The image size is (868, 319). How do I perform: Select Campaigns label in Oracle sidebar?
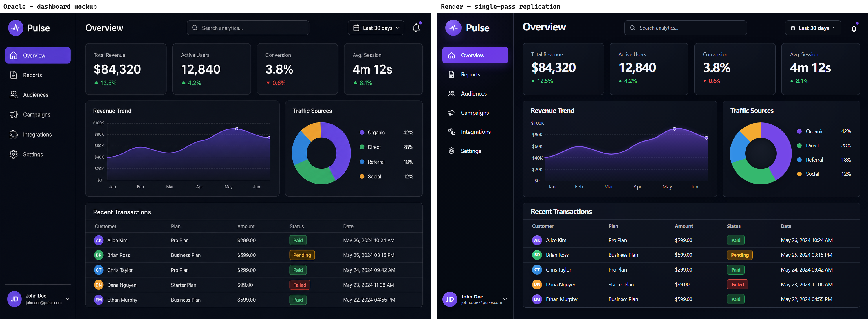(37, 115)
